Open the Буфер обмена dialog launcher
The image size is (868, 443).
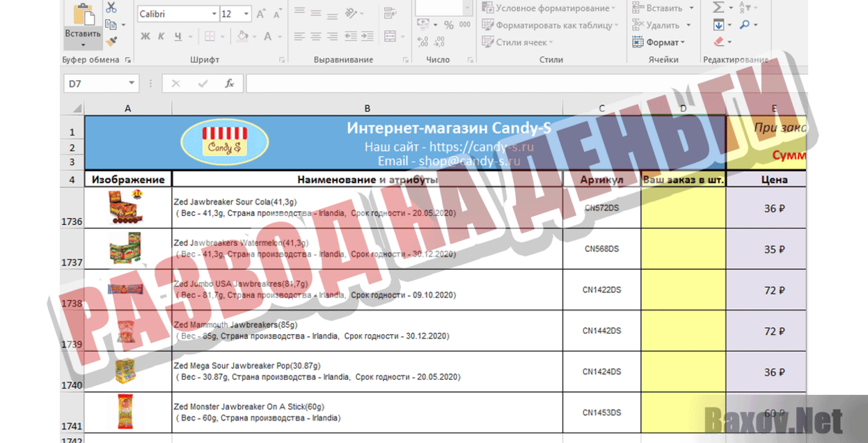click(x=128, y=61)
